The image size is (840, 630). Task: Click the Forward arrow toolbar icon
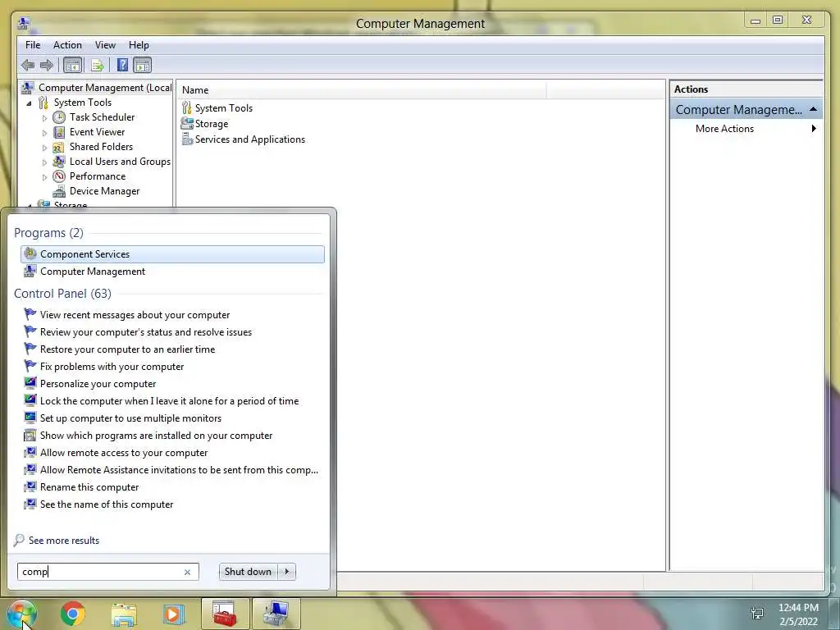tap(47, 66)
